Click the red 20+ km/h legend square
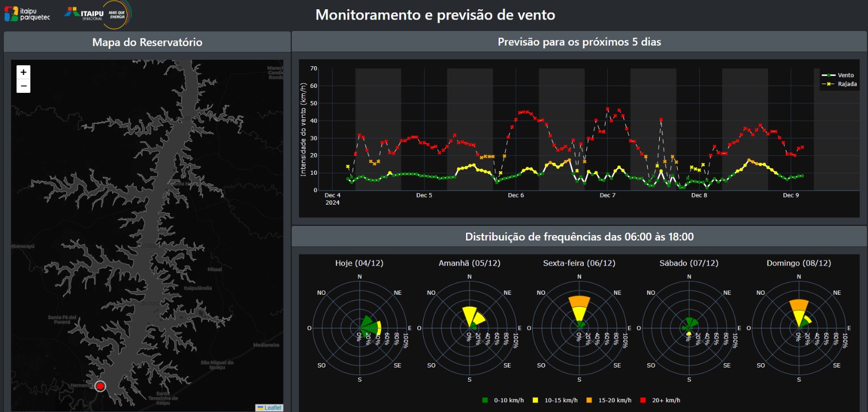The height and width of the screenshot is (412, 868). 643,400
